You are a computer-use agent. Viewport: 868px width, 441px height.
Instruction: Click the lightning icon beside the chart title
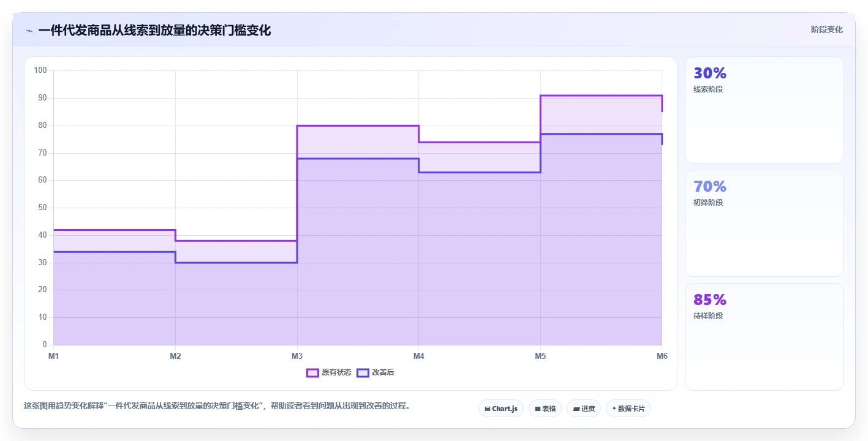click(29, 31)
